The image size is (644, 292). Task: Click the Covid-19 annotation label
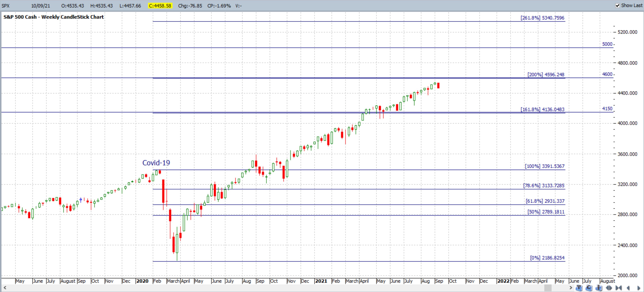tap(156, 163)
